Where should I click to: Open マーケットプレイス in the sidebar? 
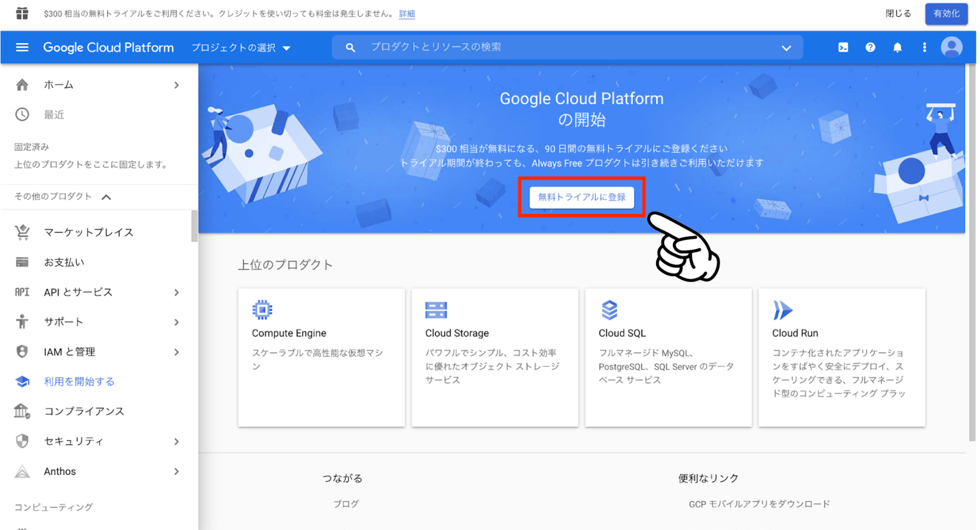tap(88, 232)
